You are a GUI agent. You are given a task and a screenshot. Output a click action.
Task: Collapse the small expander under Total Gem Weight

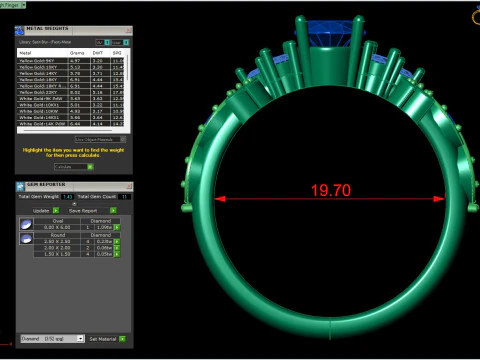(x=74, y=204)
